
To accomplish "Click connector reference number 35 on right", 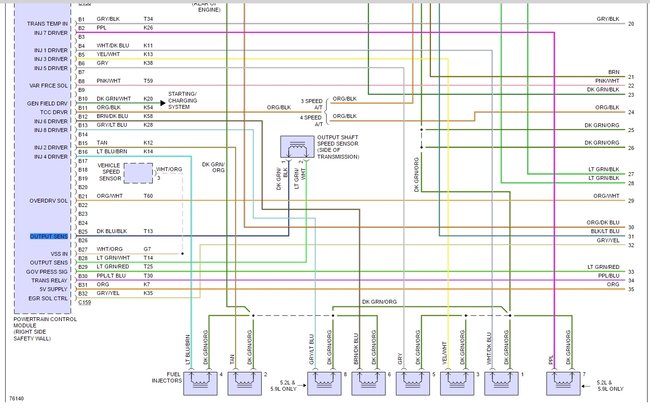I will coord(631,289).
